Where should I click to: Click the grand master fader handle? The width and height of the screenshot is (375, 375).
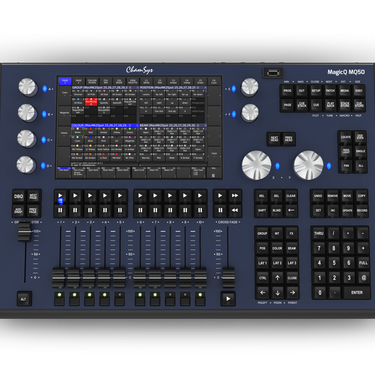coord(24,231)
